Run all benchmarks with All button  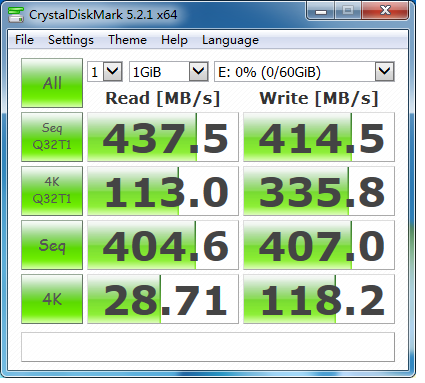pos(52,83)
